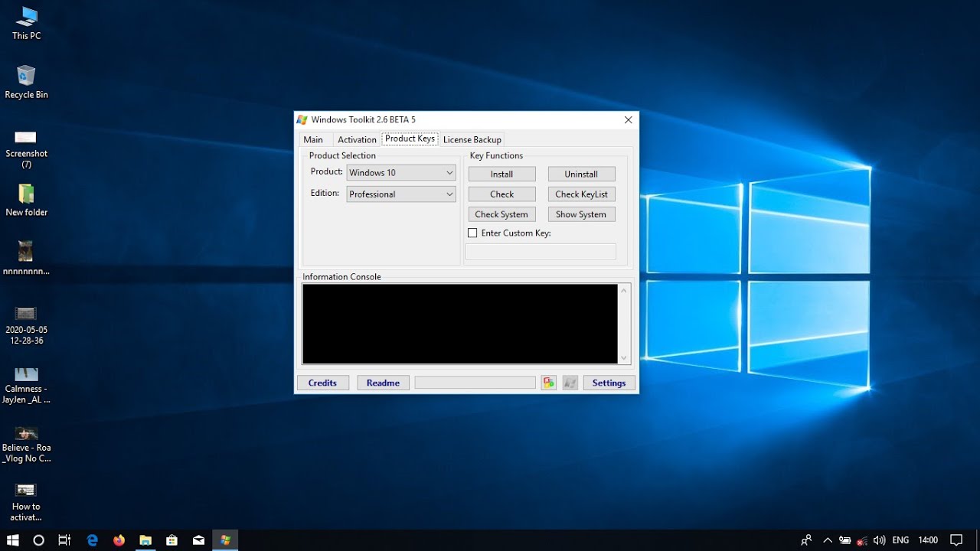
Task: Open the Settings button
Action: click(609, 383)
